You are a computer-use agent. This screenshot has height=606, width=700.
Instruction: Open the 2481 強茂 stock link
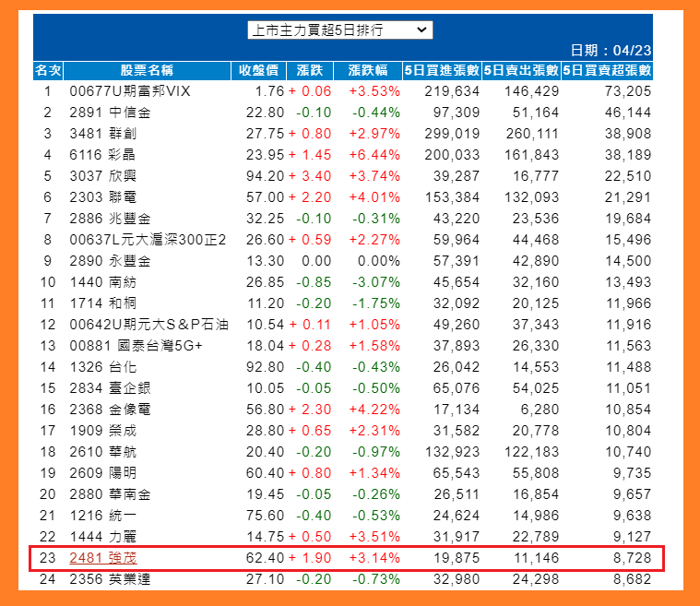pos(103,558)
